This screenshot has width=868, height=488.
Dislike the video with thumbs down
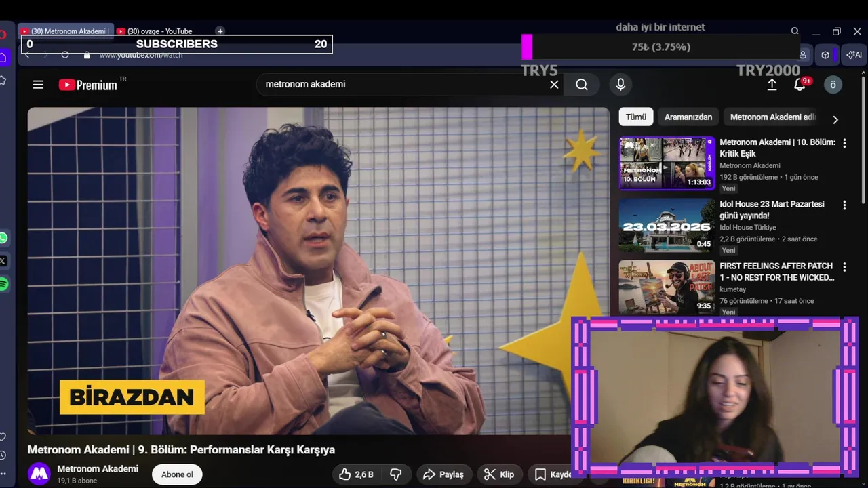click(x=396, y=474)
